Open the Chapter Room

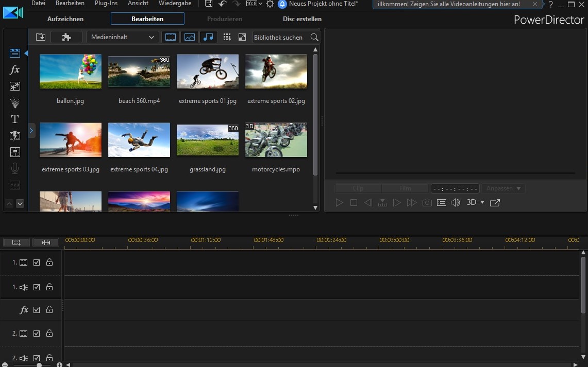tap(15, 185)
